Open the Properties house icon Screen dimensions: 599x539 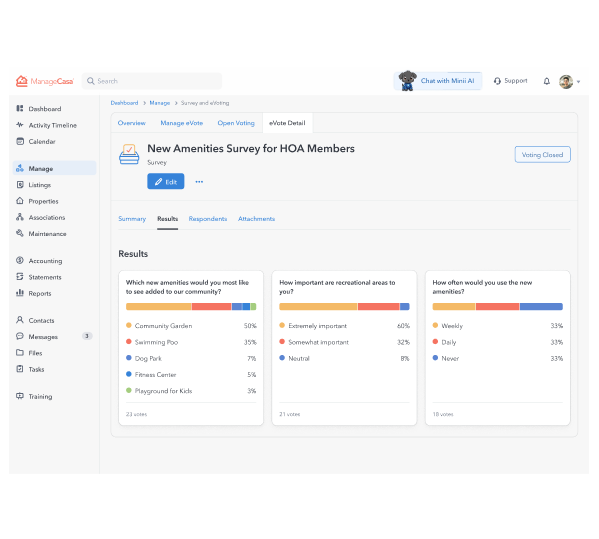(x=20, y=201)
